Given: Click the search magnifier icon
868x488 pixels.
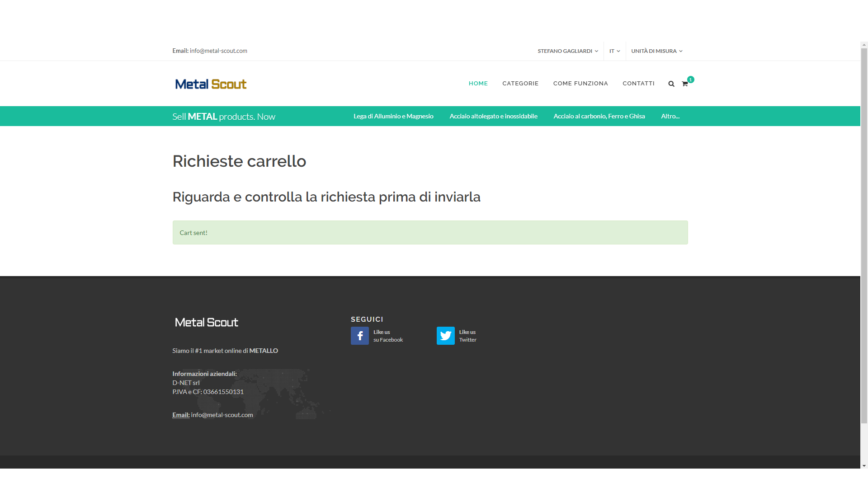Looking at the screenshot, I should coord(671,84).
